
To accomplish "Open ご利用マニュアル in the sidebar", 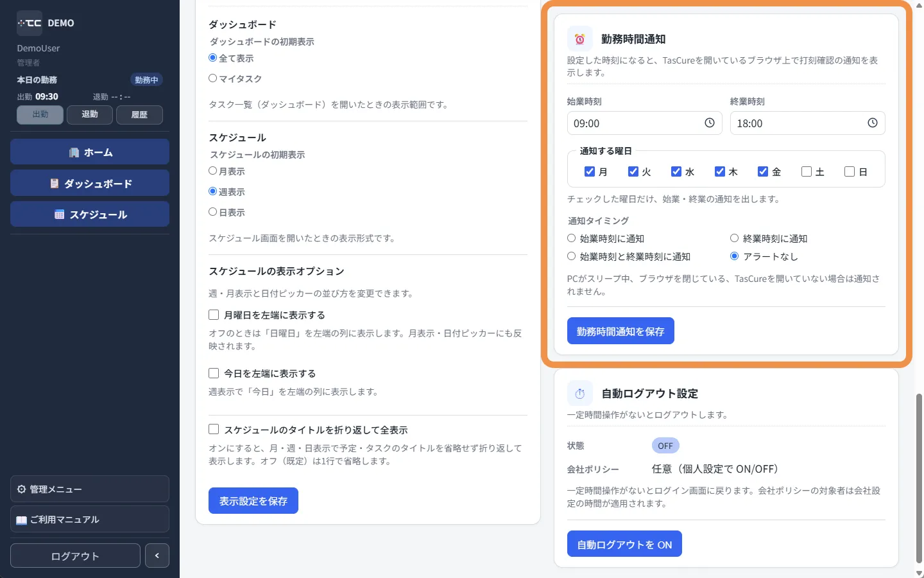I will (90, 519).
